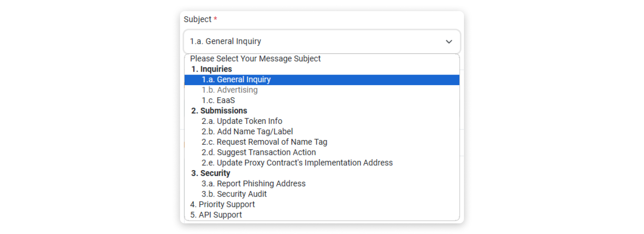Select the '1.b. Advertising' option
Screen dimensions: 644x234
point(229,90)
